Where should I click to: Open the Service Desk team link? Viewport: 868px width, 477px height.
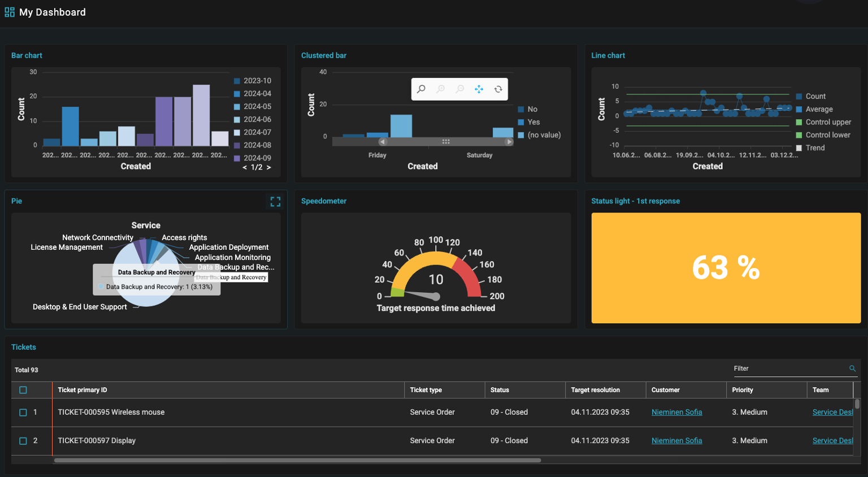pyautogui.click(x=833, y=412)
